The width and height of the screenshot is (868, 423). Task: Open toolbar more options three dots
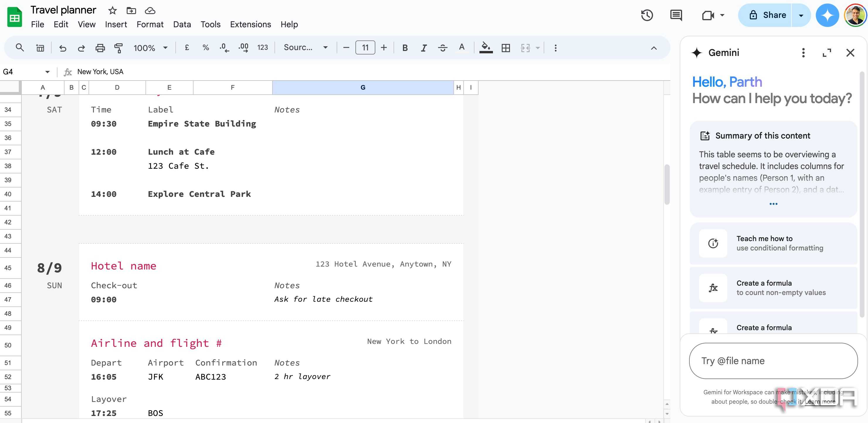(x=556, y=48)
